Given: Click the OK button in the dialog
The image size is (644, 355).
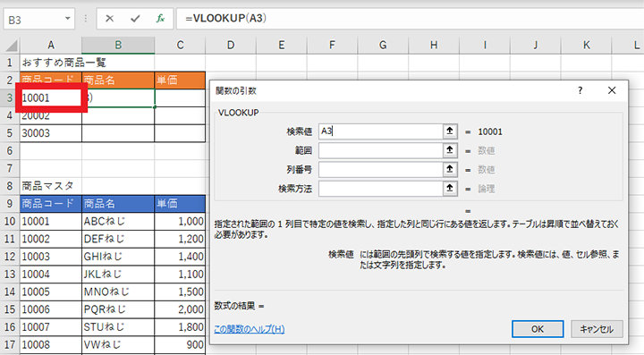Looking at the screenshot, I should (x=538, y=329).
